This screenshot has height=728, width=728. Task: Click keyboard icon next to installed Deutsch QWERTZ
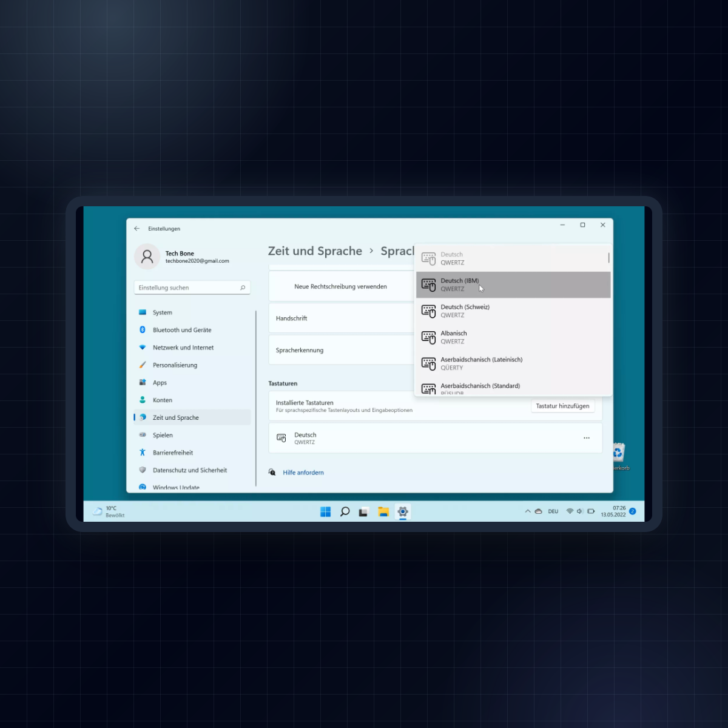click(x=281, y=438)
